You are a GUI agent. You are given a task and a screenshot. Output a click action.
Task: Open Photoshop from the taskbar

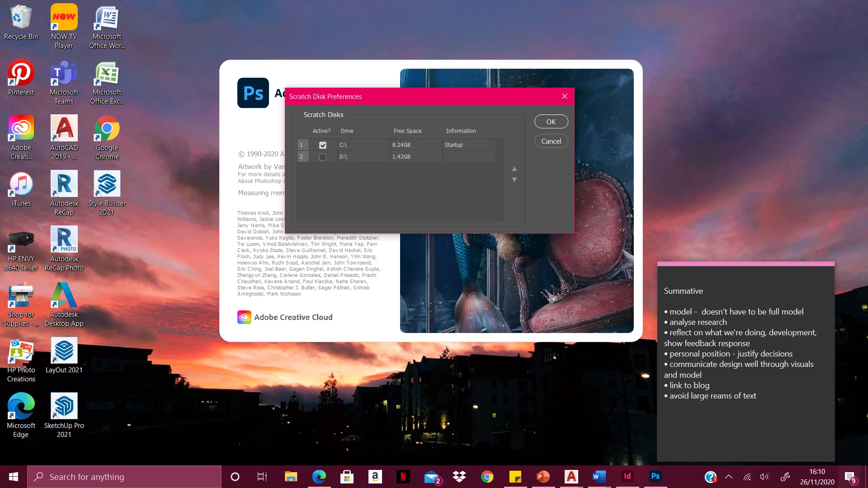(x=655, y=476)
